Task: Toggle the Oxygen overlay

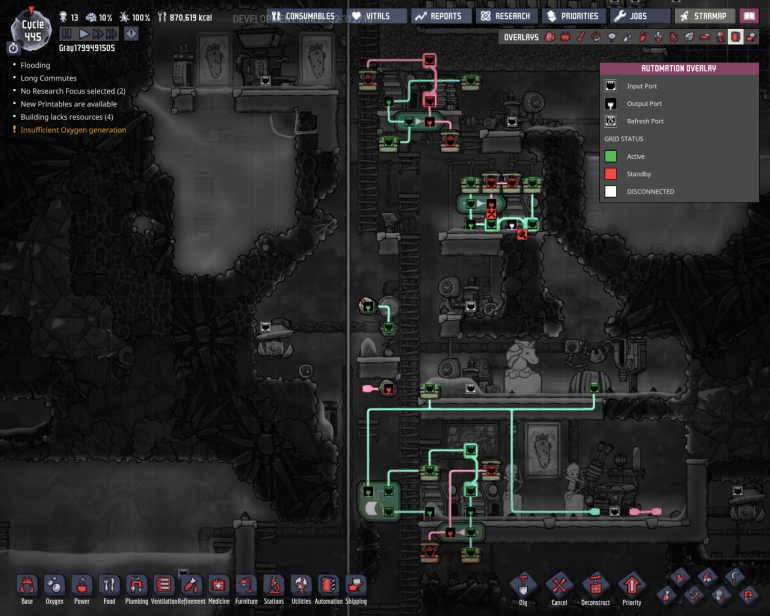Action: click(550, 37)
